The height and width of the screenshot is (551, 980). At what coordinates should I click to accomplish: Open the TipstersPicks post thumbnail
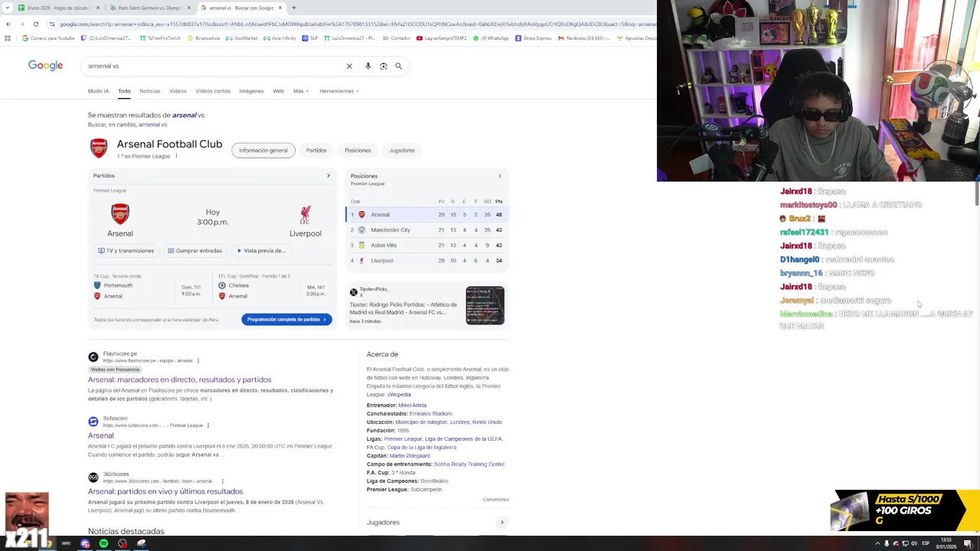(x=485, y=305)
